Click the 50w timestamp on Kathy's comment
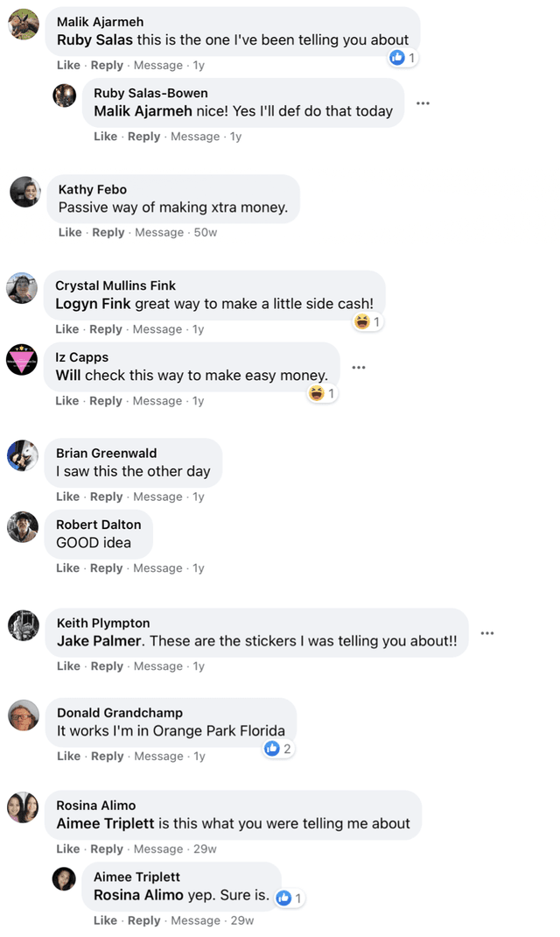This screenshot has height=937, width=560. (x=205, y=232)
